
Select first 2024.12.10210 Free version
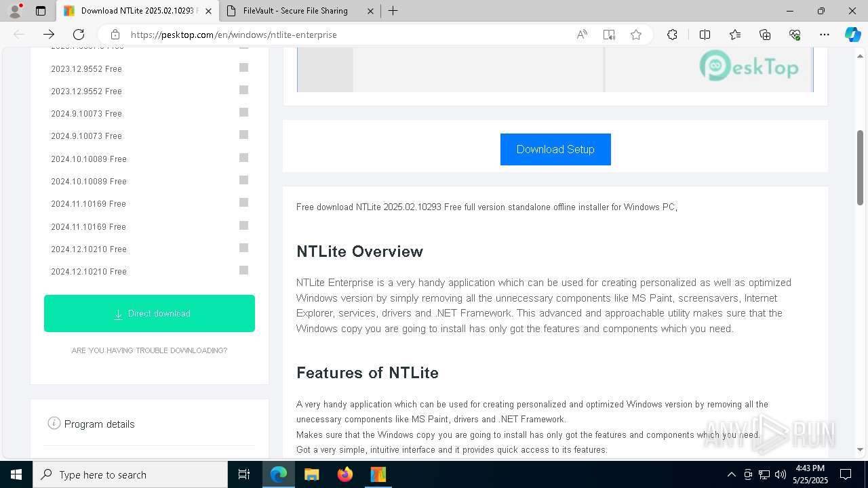[x=89, y=249]
